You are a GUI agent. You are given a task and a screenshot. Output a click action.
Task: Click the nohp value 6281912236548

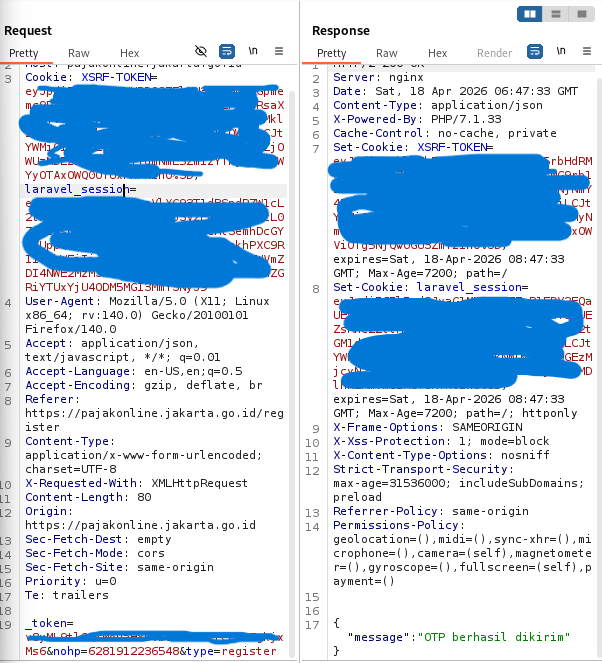coord(134,651)
